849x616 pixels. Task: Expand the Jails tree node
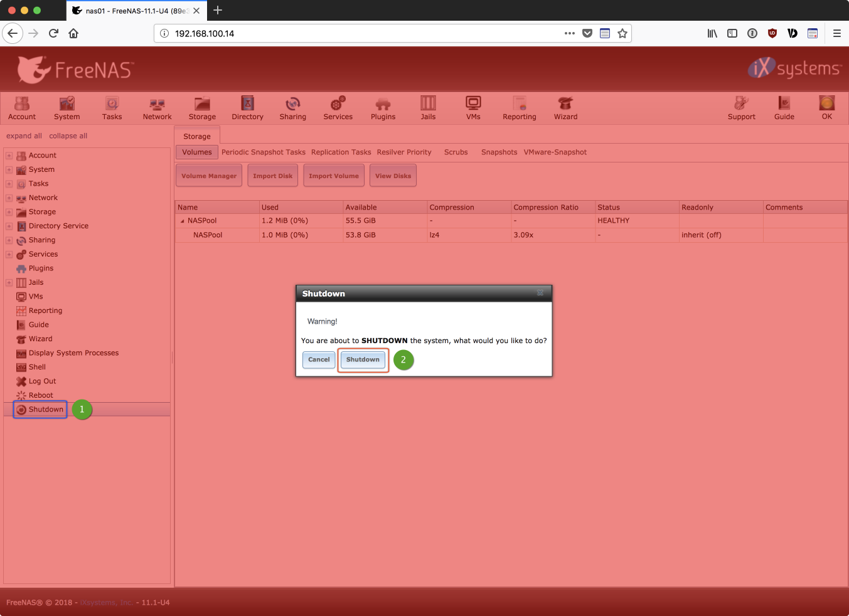coord(9,283)
